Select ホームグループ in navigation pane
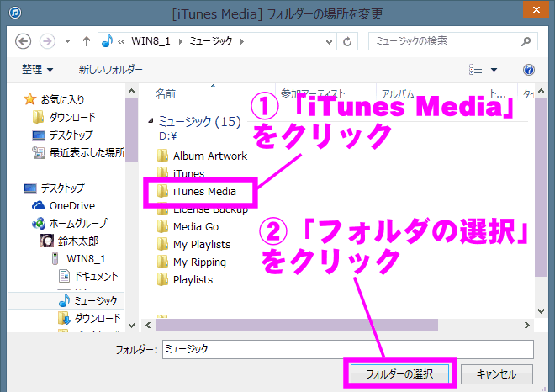555x392 pixels. point(78,224)
